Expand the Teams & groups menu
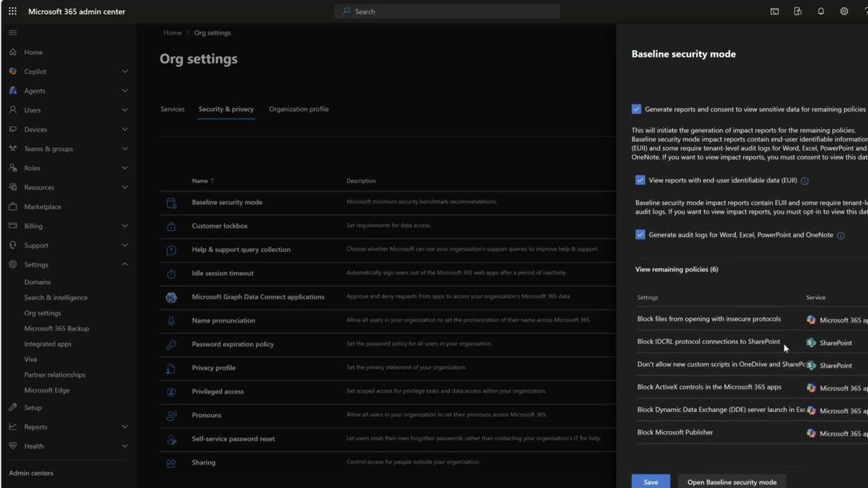Screen dimensions: 868x488 coord(125,148)
